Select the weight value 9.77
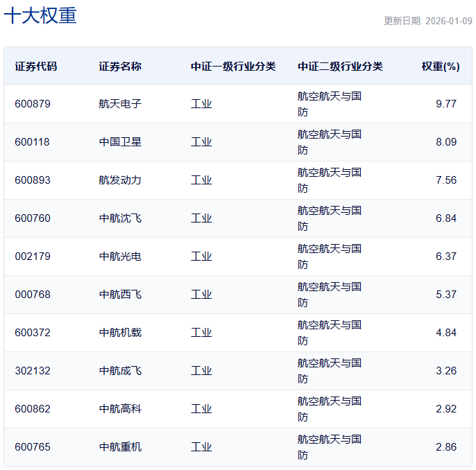 445,104
